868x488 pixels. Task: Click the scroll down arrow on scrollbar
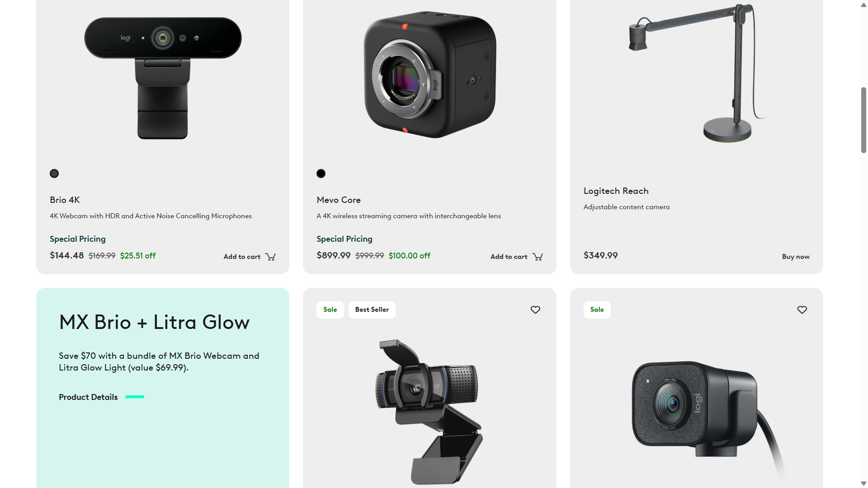(x=863, y=483)
